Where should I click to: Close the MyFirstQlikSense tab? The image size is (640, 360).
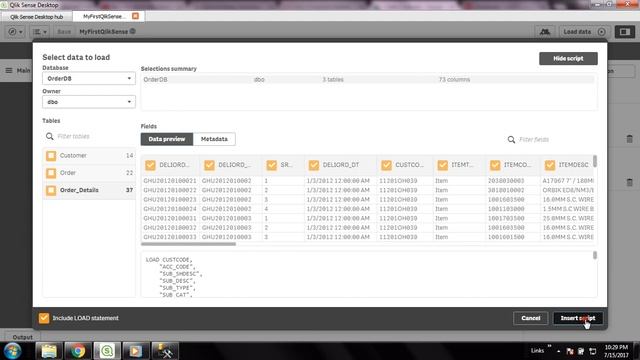[x=135, y=16]
